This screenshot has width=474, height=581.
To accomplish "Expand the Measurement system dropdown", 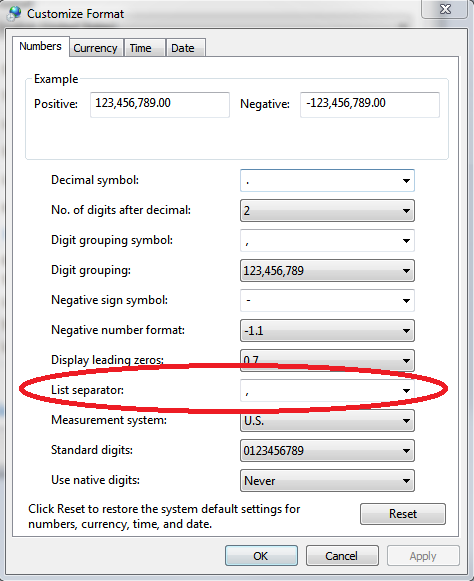I will pos(327,421).
